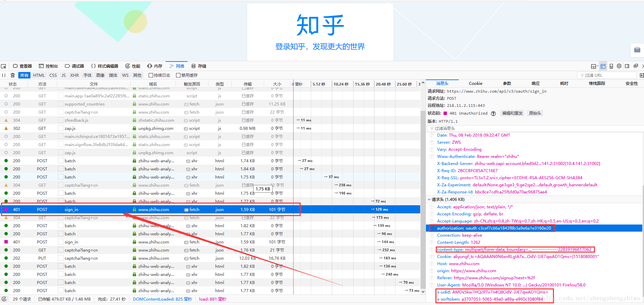Open the Cookie details tab
Viewport: 644px width, 305px height.
[475, 84]
